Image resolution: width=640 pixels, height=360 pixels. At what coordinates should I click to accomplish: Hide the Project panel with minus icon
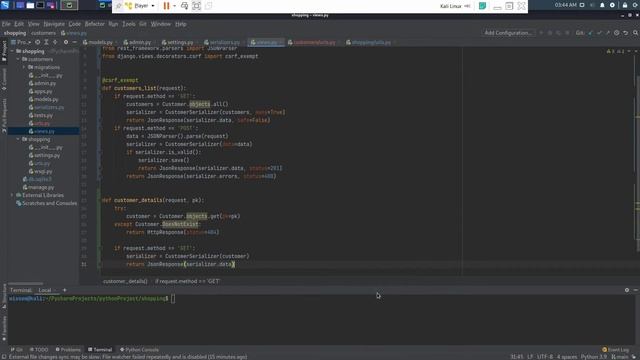pyautogui.click(x=74, y=42)
